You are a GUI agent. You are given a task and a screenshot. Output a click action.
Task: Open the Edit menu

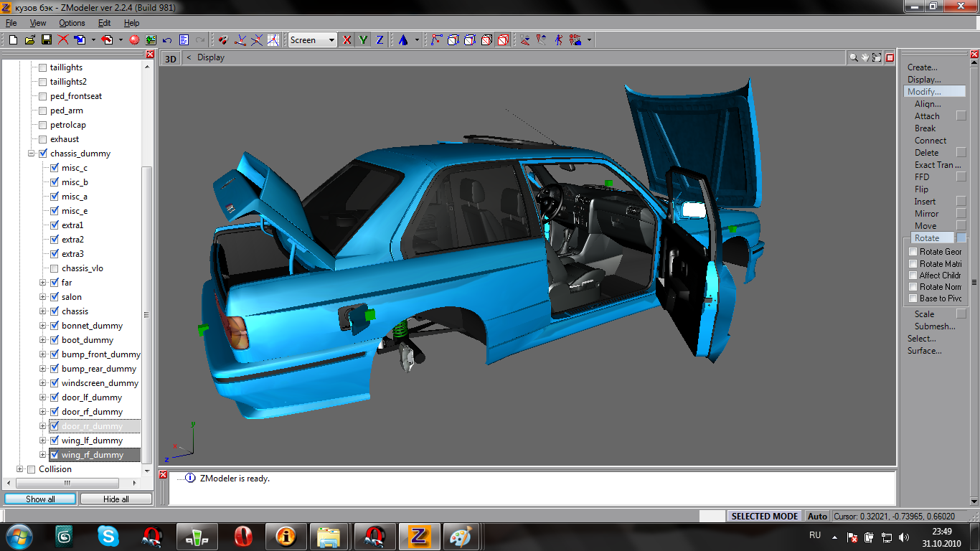[x=105, y=23]
